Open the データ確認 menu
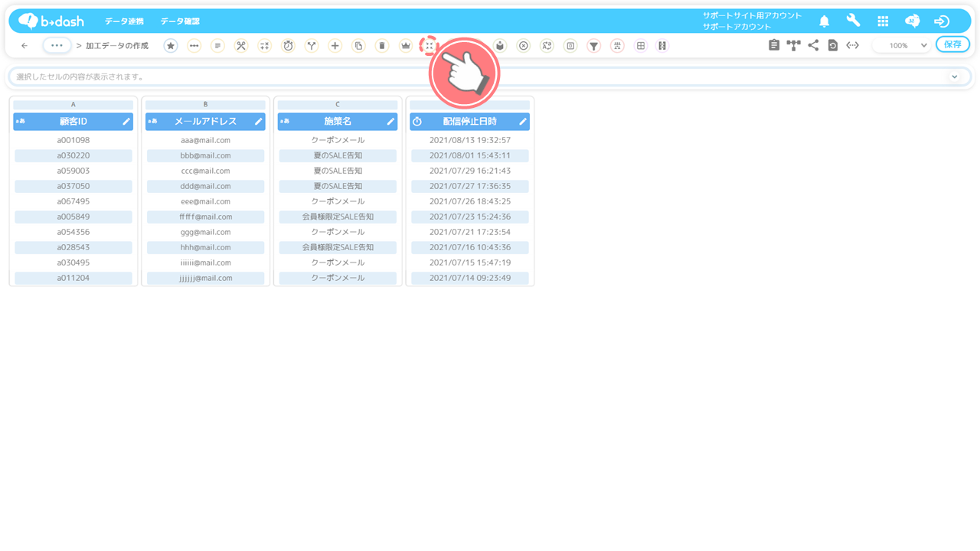 coord(180,21)
